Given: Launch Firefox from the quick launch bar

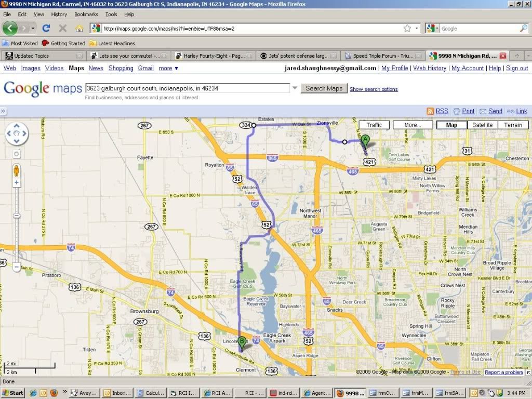Looking at the screenshot, I should [x=54, y=393].
